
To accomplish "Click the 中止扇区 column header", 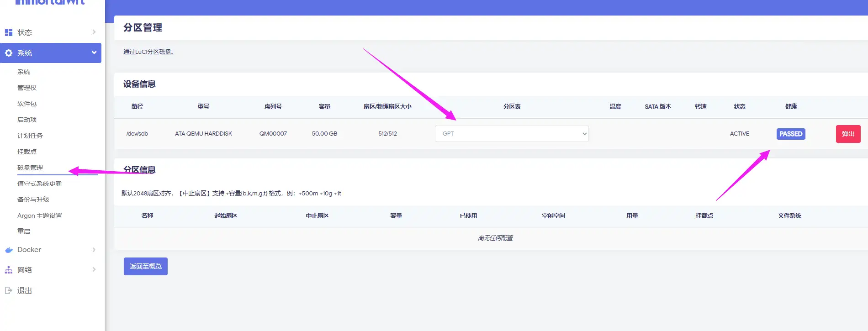I will pos(318,215).
